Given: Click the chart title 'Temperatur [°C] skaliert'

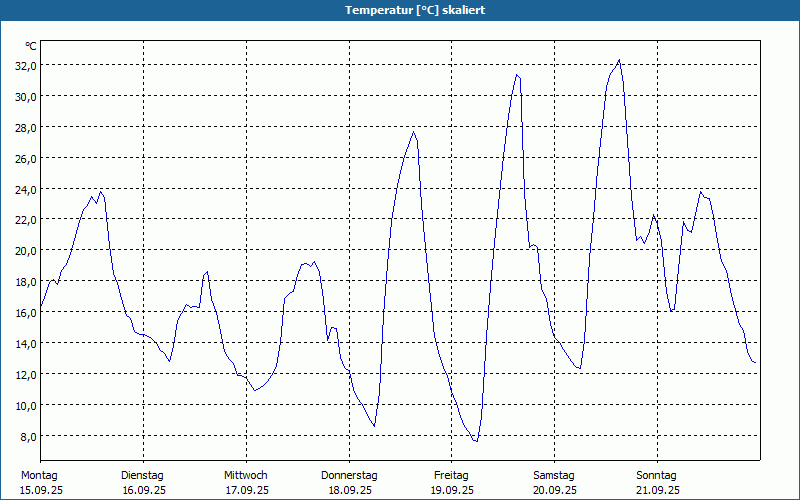Looking at the screenshot, I should click(x=415, y=10).
